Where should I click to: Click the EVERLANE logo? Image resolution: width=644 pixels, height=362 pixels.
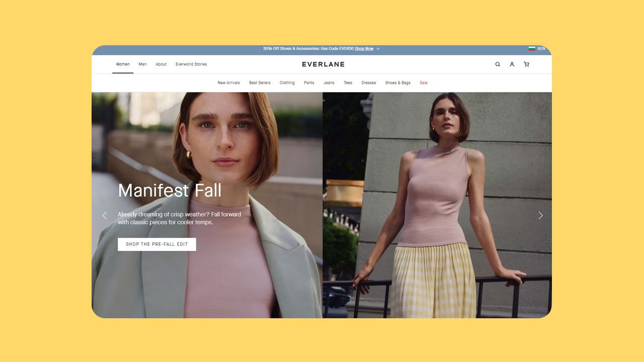(323, 64)
